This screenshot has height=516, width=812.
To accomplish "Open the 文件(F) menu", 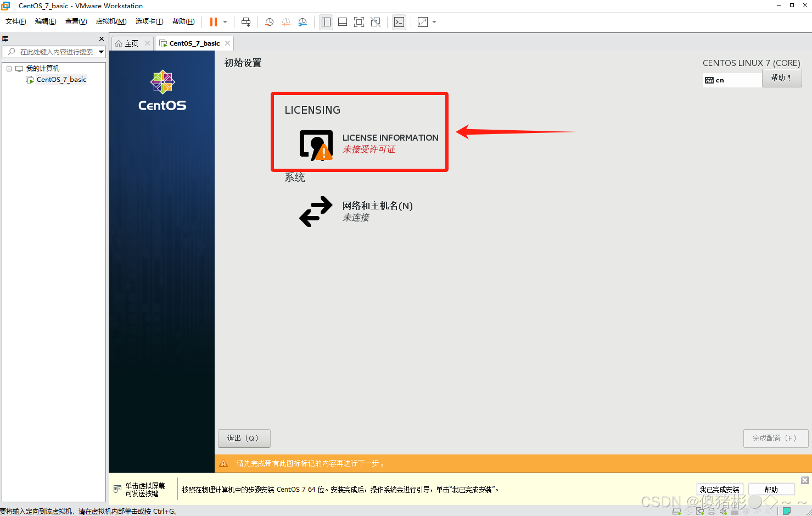I will 16,21.
